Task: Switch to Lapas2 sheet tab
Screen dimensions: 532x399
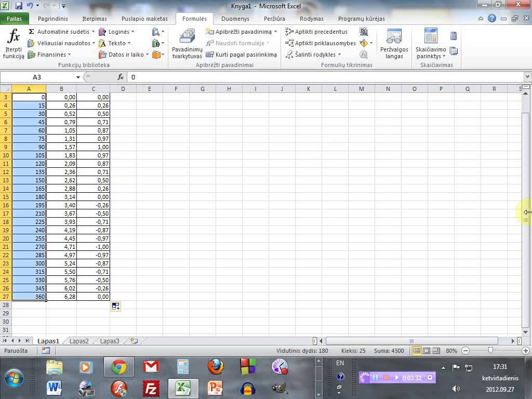Action: pos(79,341)
